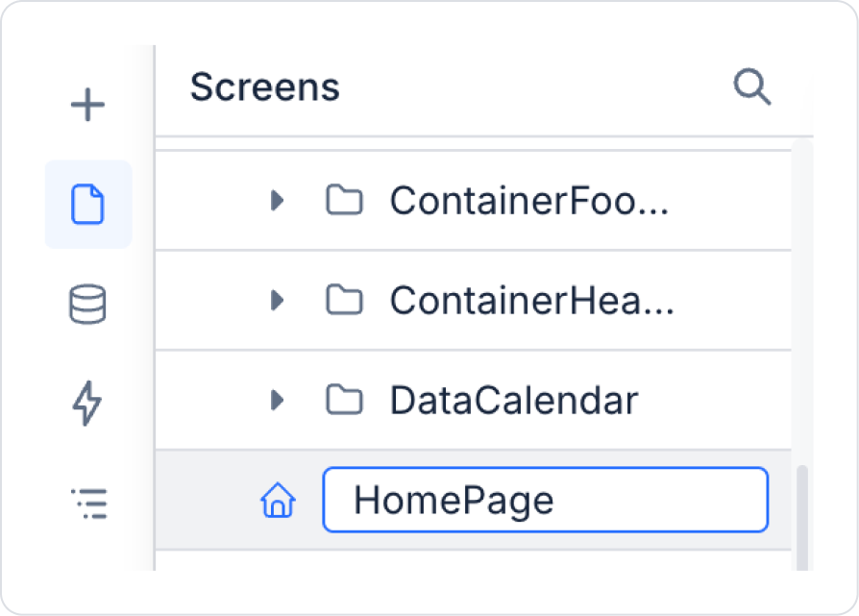The width and height of the screenshot is (859, 616).
Task: Expand the ContainerFoo... folder arrow
Action: 278,201
